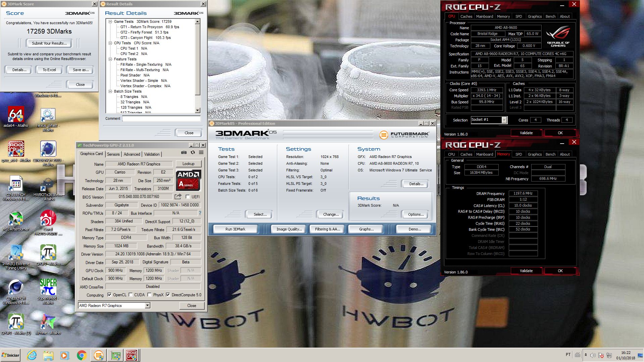
Task: Open CINEBENCH 2003 desktop icon
Action: 48,153
